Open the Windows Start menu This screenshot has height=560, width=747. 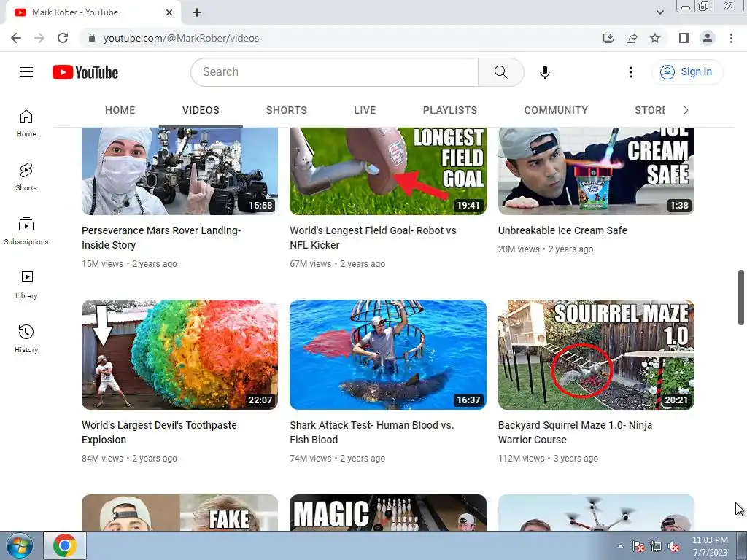pyautogui.click(x=20, y=545)
